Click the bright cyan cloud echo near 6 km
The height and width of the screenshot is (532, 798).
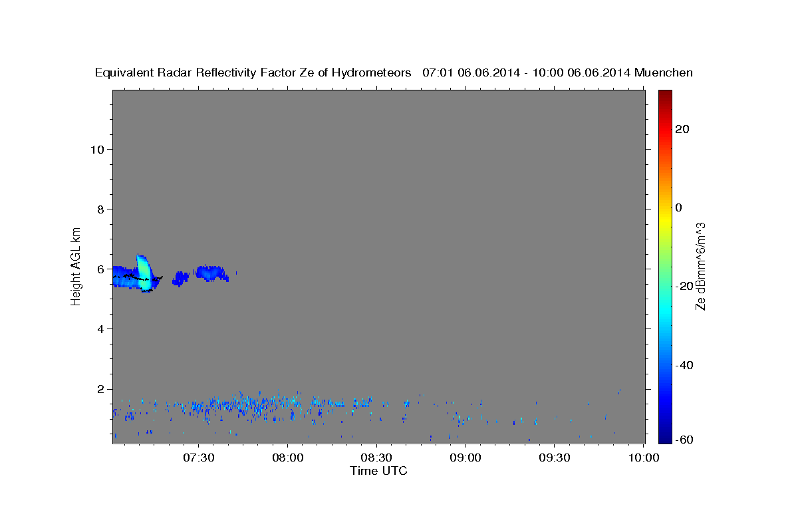pyautogui.click(x=144, y=273)
